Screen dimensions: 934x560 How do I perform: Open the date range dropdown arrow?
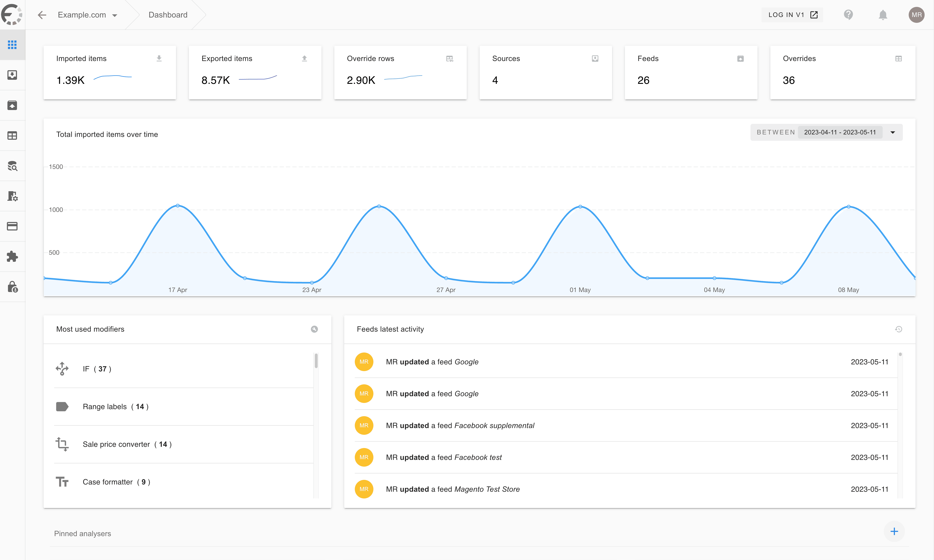[x=893, y=132]
